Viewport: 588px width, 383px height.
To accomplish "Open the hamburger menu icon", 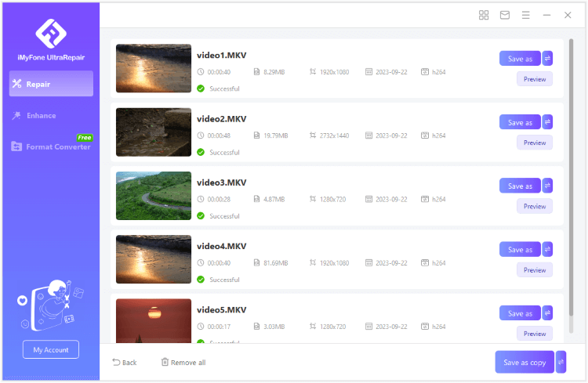I will point(526,15).
